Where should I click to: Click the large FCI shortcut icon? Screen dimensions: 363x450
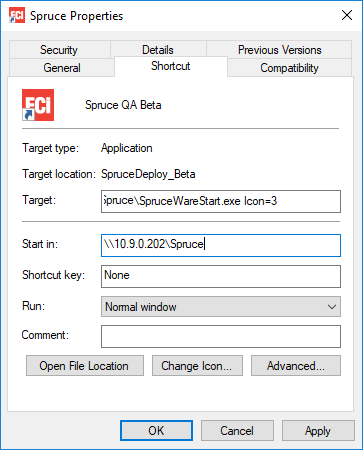(x=38, y=105)
